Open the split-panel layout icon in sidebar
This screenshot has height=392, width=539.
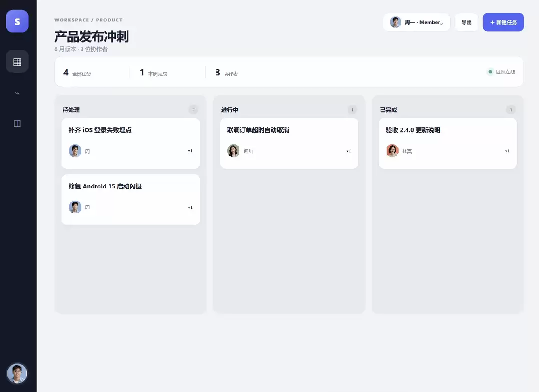click(17, 124)
